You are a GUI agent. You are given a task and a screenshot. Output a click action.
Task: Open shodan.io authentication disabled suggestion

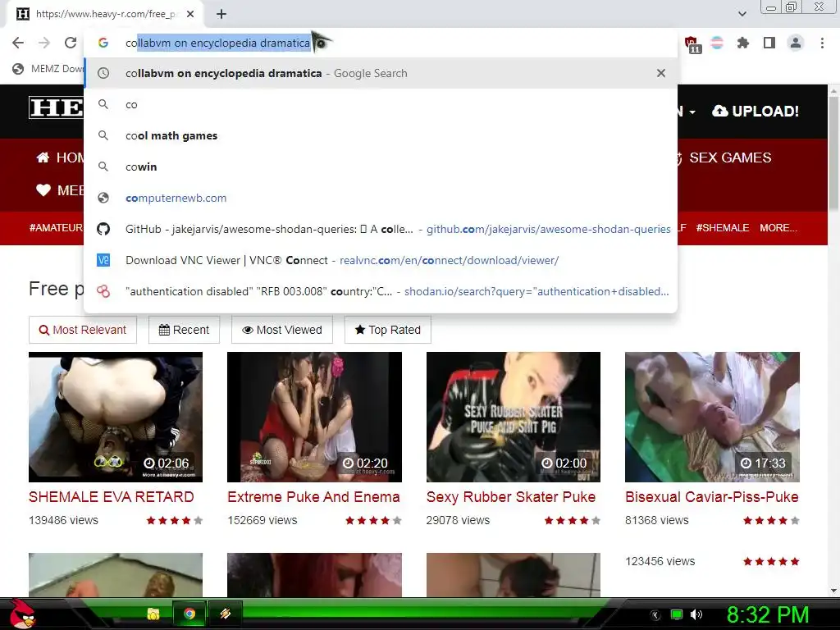coord(381,291)
